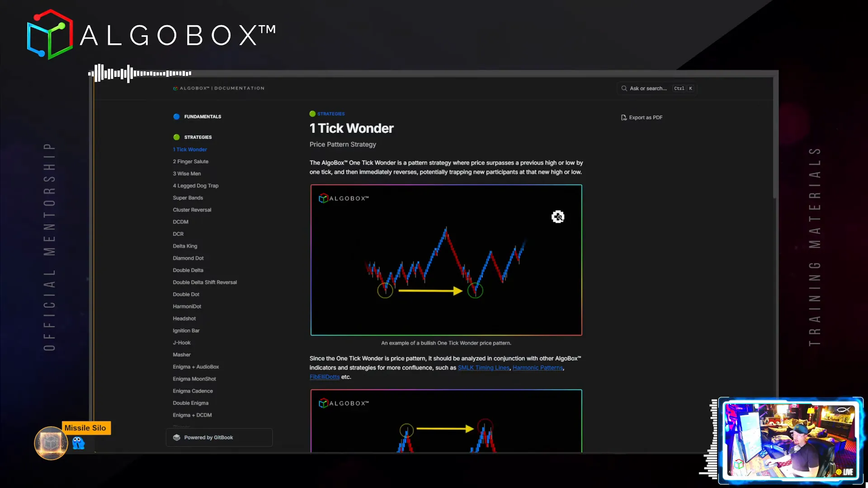Click the Missile Silo label

[x=86, y=428]
